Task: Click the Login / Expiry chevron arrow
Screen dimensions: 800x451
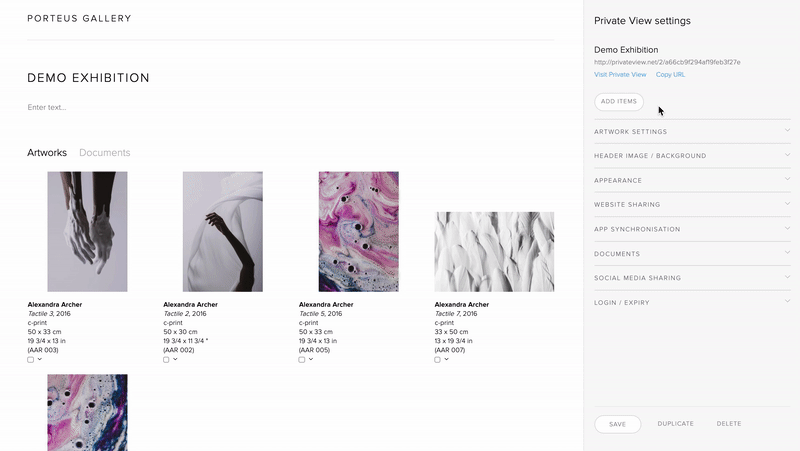Action: tap(787, 301)
